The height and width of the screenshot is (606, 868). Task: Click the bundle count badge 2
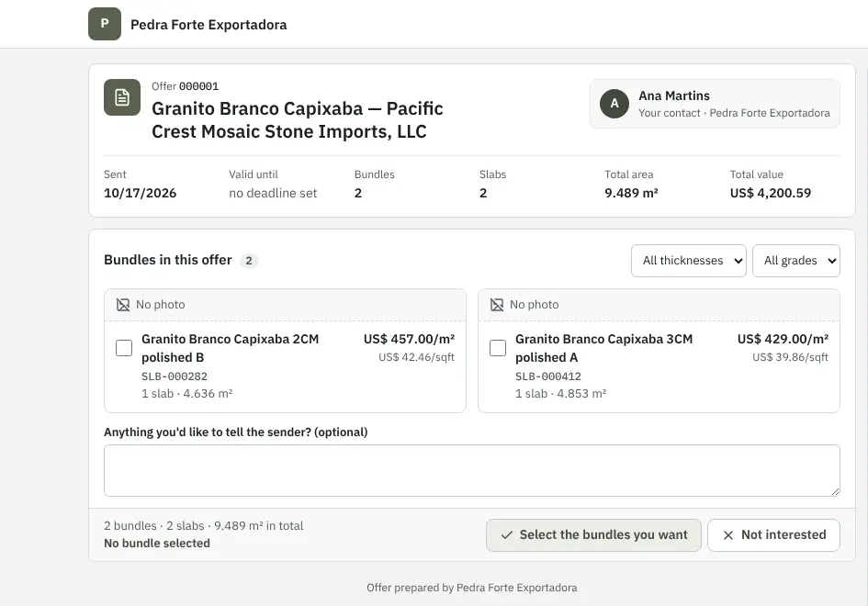click(249, 261)
